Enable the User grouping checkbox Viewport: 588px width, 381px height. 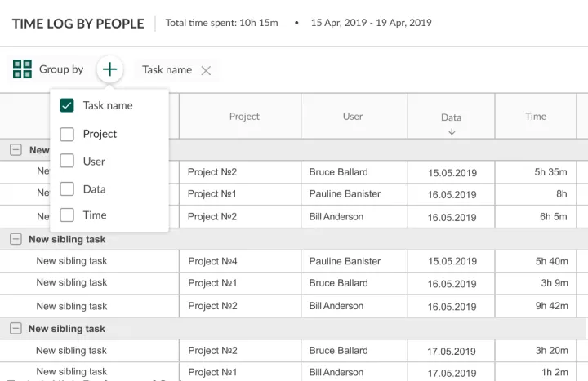67,162
